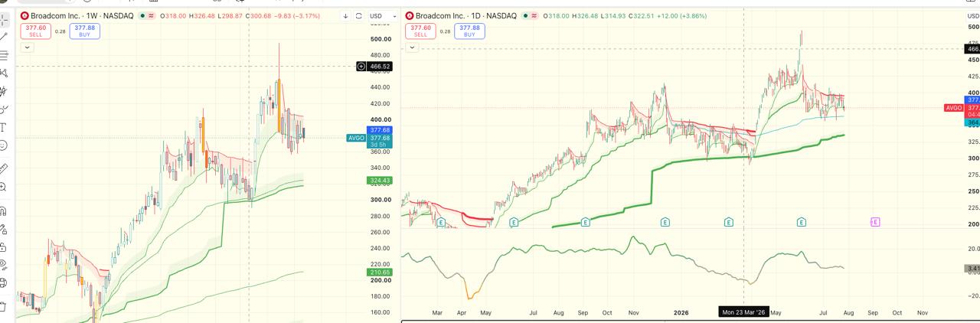Select the Text annotation tool
The height and width of the screenshot is (323, 980).
pos(4,127)
